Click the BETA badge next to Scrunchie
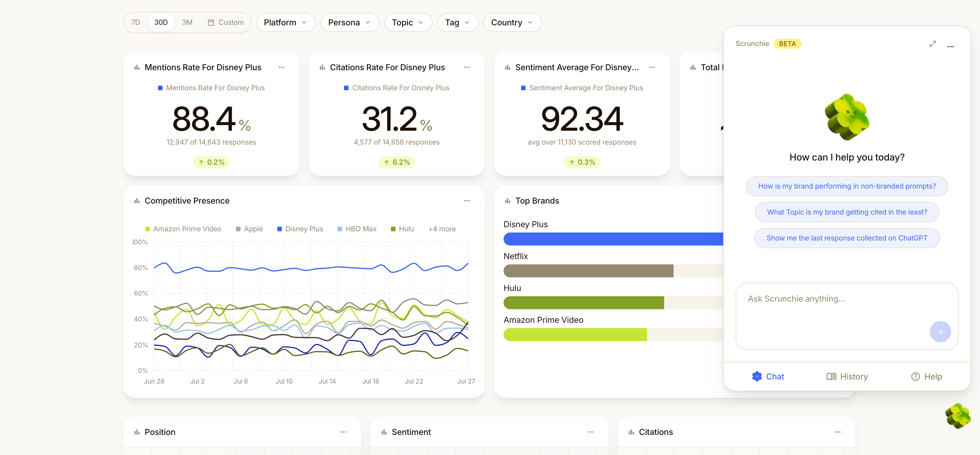Viewport: 980px width, 455px height. coord(787,44)
